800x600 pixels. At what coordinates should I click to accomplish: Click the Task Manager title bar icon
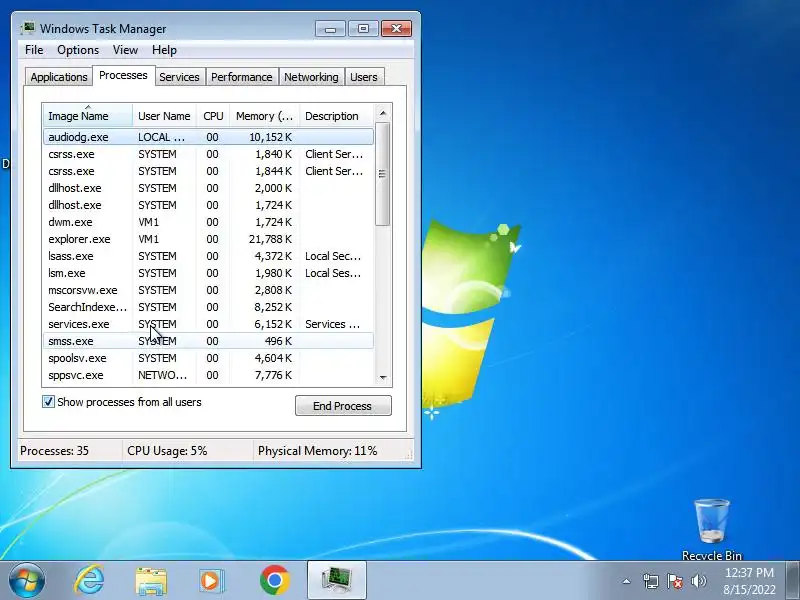28,28
